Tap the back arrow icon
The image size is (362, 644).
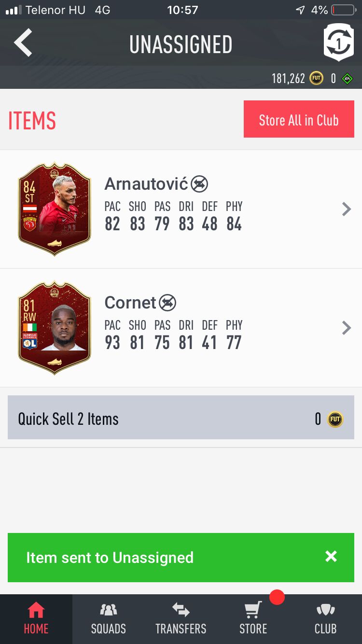point(23,43)
